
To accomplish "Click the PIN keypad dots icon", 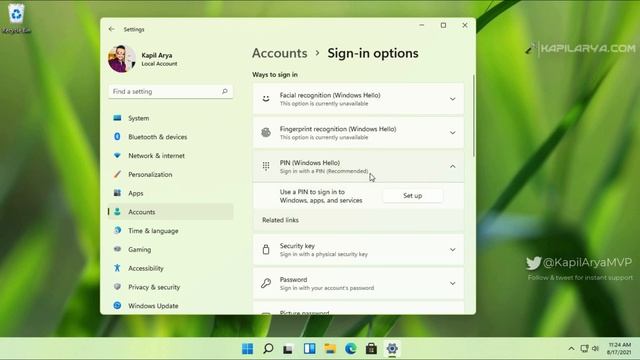I will point(266,166).
